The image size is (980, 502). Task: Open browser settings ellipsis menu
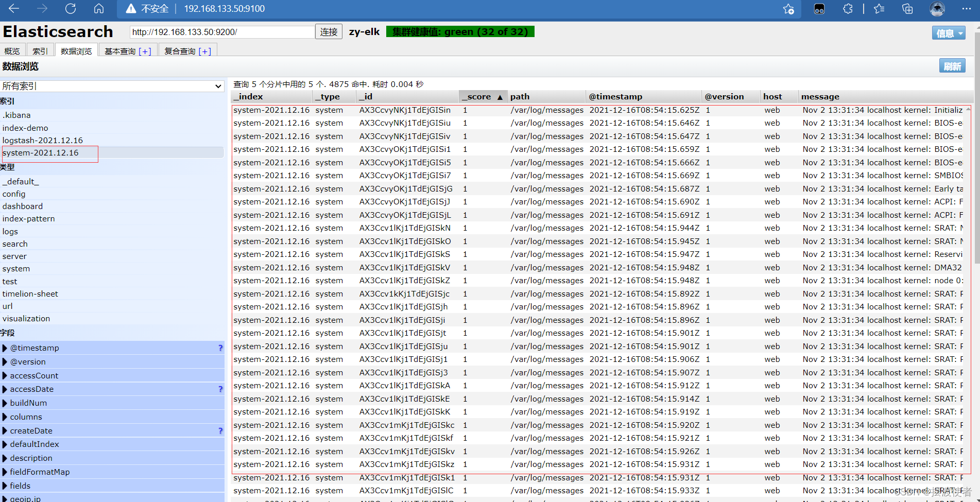pos(966,9)
